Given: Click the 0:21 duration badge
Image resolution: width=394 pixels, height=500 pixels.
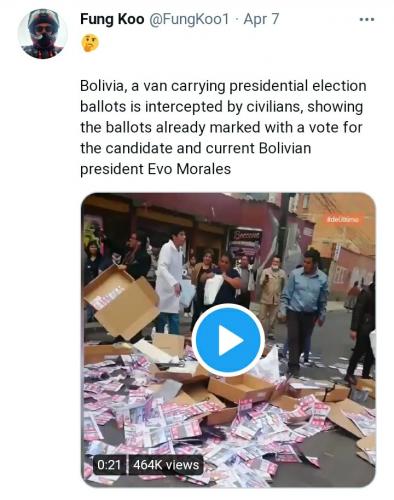Looking at the screenshot, I should pyautogui.click(x=109, y=464).
